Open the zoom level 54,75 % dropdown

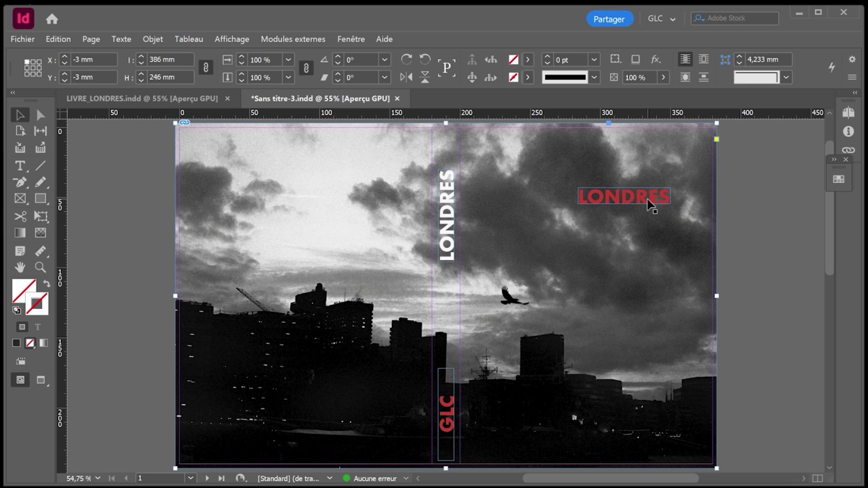click(98, 478)
